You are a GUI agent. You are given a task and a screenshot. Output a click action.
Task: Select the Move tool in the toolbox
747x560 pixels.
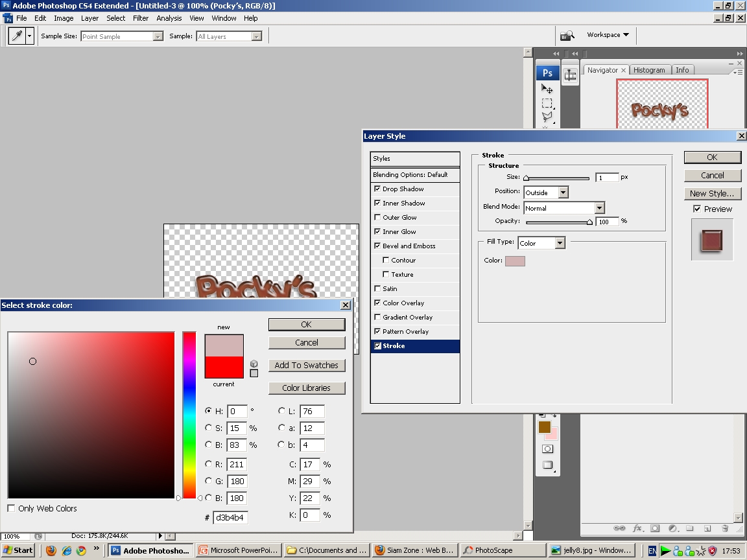(547, 89)
